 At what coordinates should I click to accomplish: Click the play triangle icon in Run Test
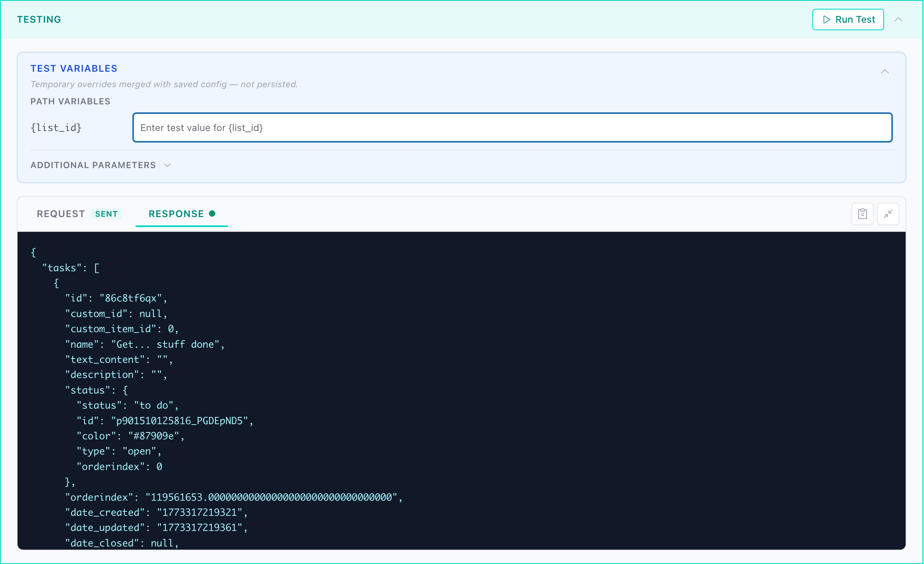coord(826,20)
